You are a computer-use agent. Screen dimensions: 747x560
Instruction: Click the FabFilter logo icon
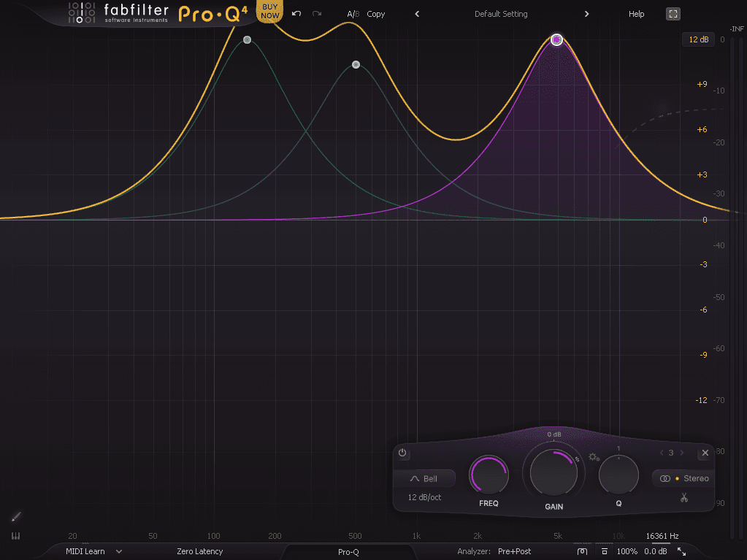coord(82,13)
